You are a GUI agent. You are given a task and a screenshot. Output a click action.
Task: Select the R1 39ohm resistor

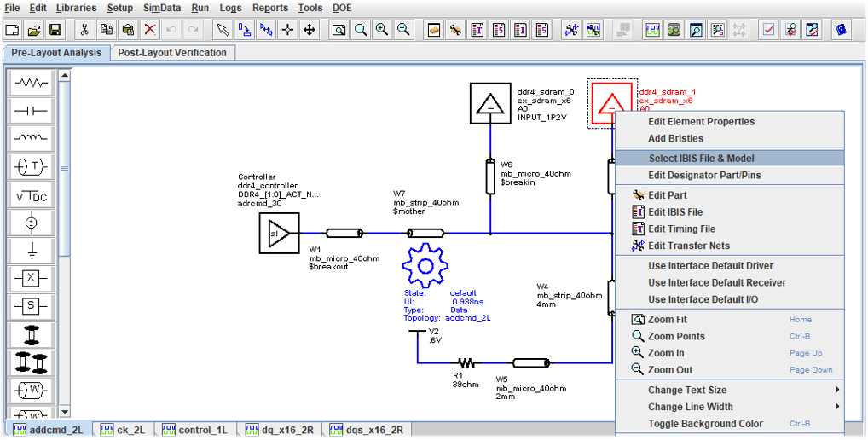pos(466,363)
